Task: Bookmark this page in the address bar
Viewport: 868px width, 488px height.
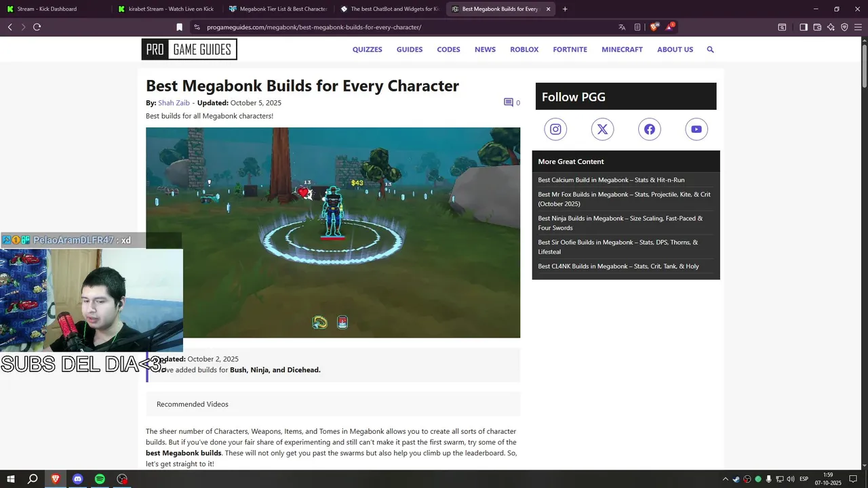Action: [x=179, y=27]
